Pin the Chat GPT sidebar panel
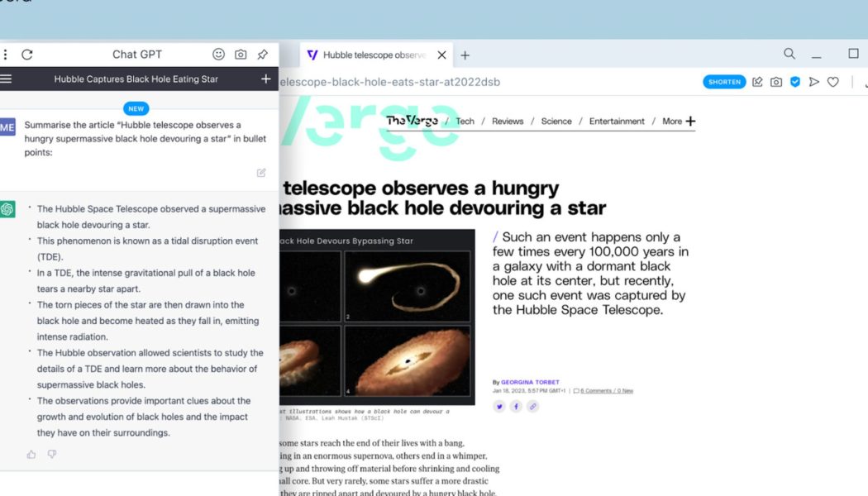Image resolution: width=868 pixels, height=496 pixels. point(262,54)
